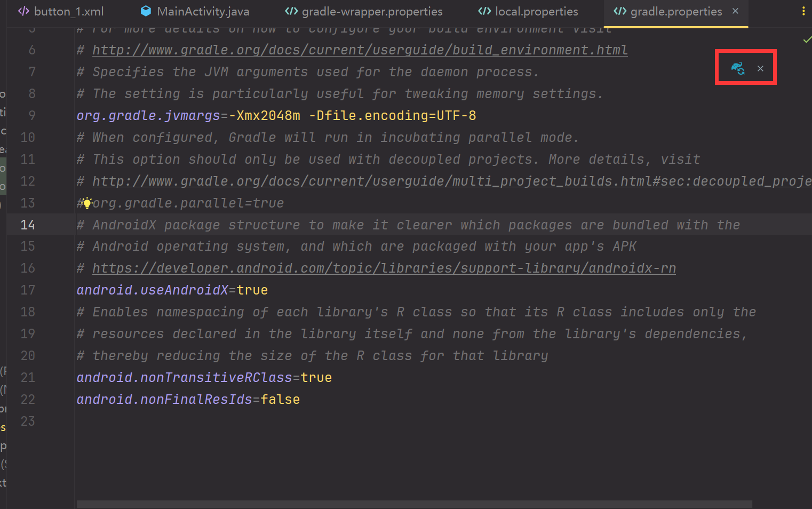Click the true value of android.useAndroidX
This screenshot has width=812, height=509.
[x=252, y=290]
